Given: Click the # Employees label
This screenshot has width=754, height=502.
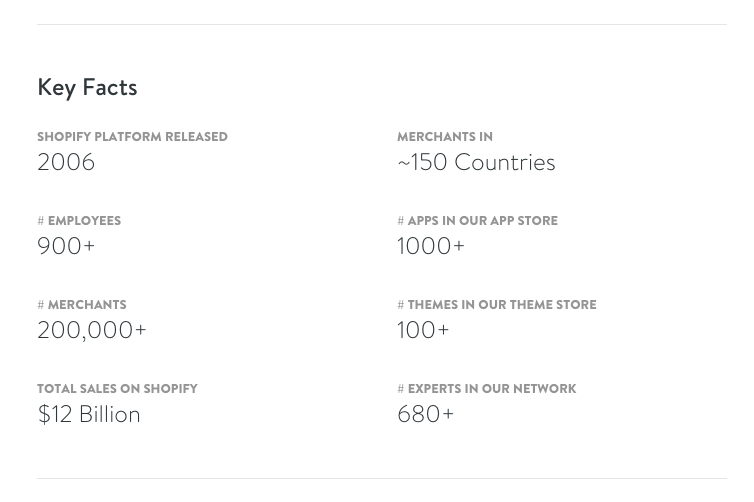Looking at the screenshot, I should pyautogui.click(x=79, y=221).
